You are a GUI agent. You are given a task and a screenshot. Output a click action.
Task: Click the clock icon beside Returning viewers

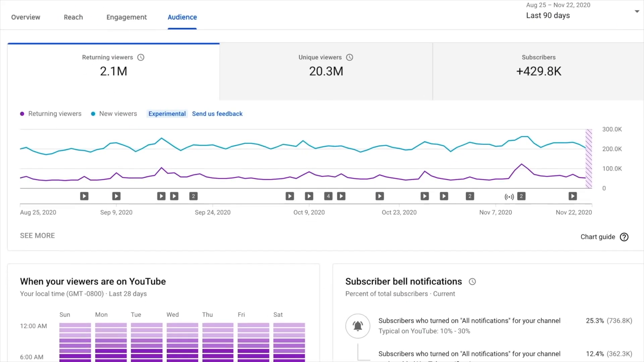point(141,57)
